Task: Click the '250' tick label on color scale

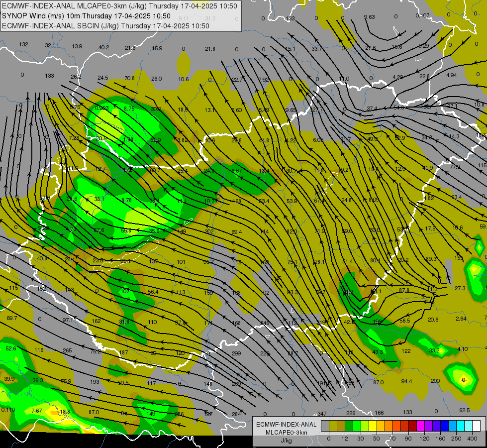Action: 456,439
